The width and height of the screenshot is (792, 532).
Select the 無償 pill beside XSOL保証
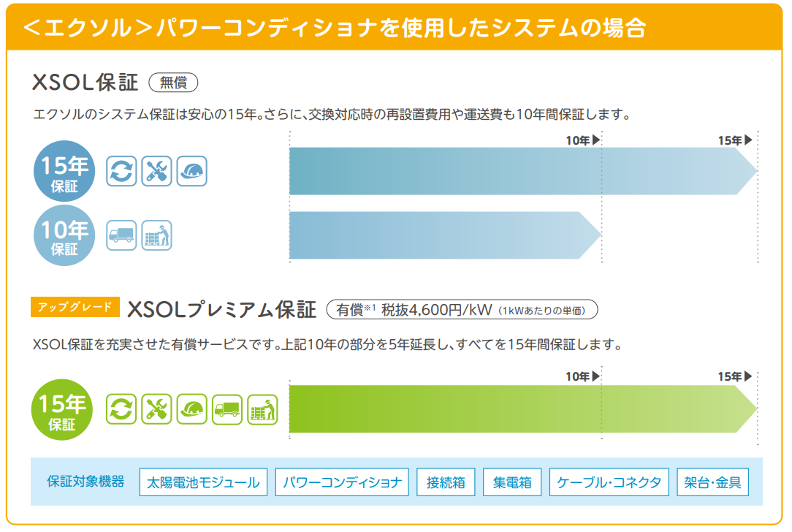coord(173,83)
